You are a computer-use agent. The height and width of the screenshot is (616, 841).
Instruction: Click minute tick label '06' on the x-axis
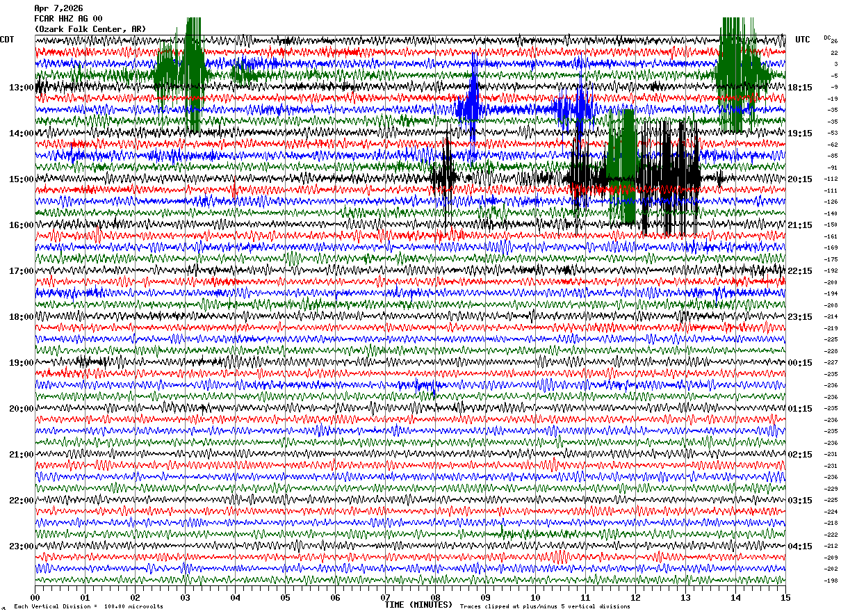coord(336,597)
